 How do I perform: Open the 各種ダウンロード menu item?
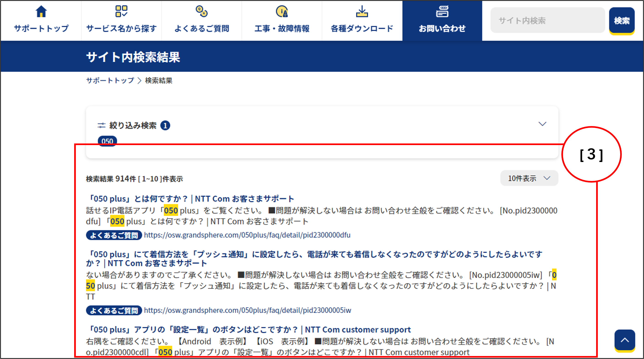click(362, 28)
